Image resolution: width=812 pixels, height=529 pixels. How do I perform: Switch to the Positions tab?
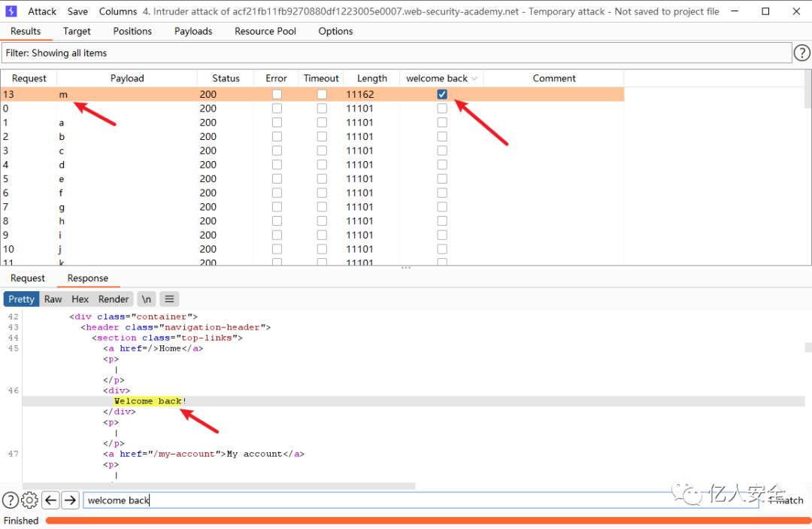tap(132, 31)
